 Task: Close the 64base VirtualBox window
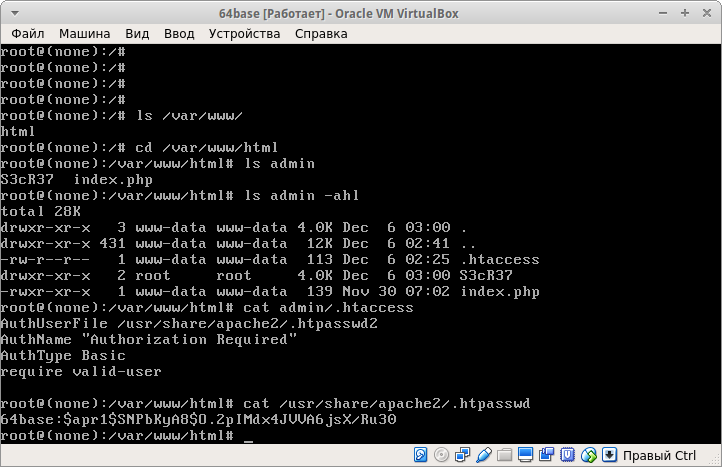click(x=707, y=13)
